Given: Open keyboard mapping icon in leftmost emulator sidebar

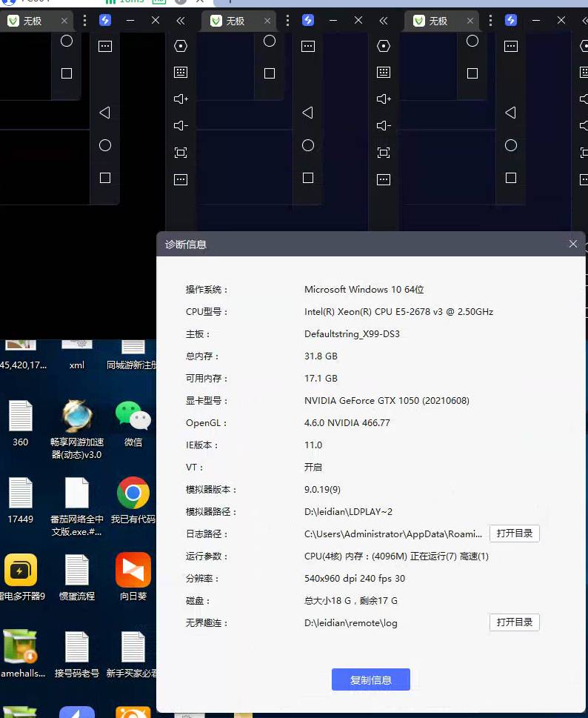Looking at the screenshot, I should (x=181, y=73).
